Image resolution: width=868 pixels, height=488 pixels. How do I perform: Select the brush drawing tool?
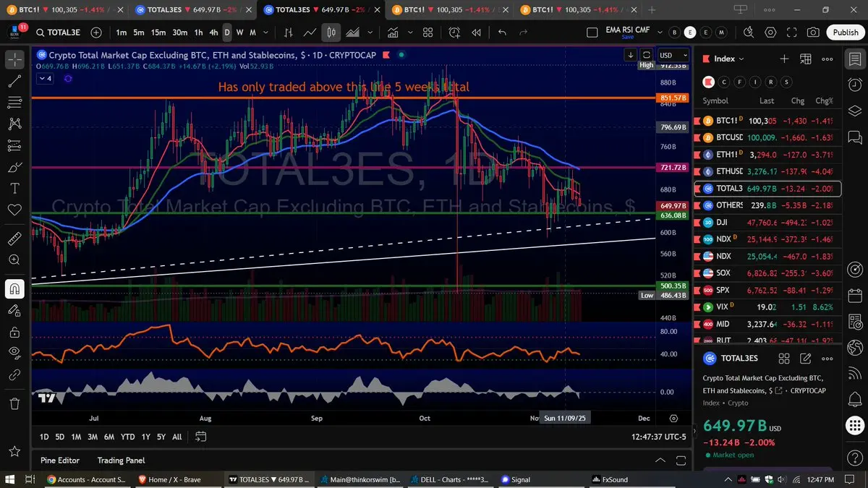[14, 167]
